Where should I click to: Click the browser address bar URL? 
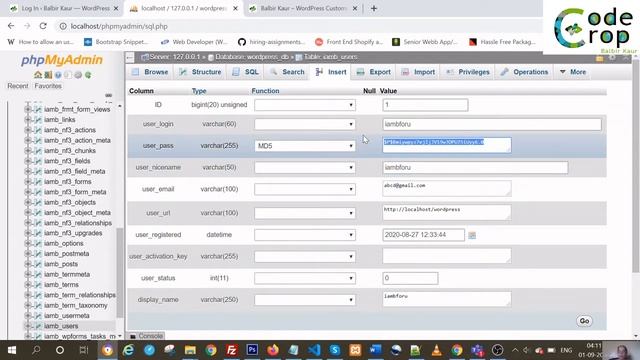coord(119,26)
